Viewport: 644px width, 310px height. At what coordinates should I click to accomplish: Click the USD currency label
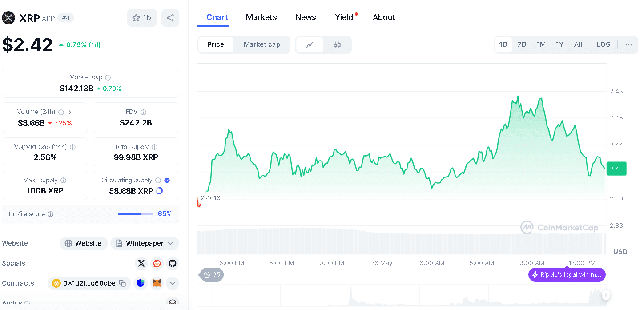pyautogui.click(x=620, y=252)
